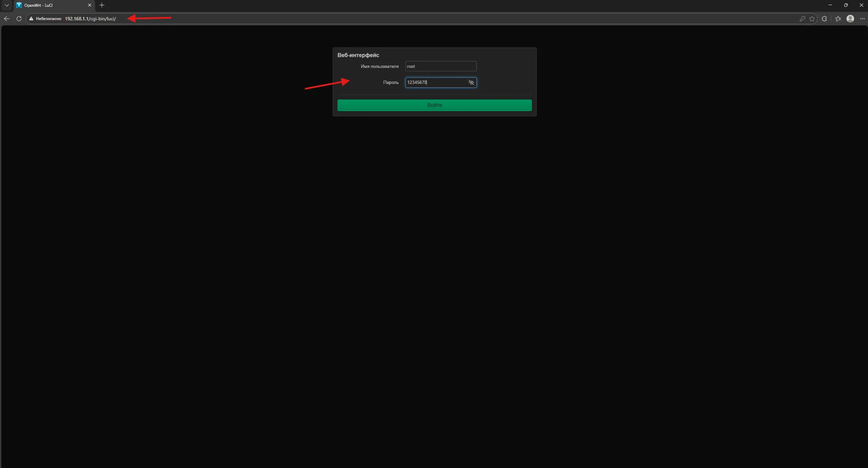Restore down the browser window
Image resolution: width=868 pixels, height=468 pixels.
coord(846,5)
